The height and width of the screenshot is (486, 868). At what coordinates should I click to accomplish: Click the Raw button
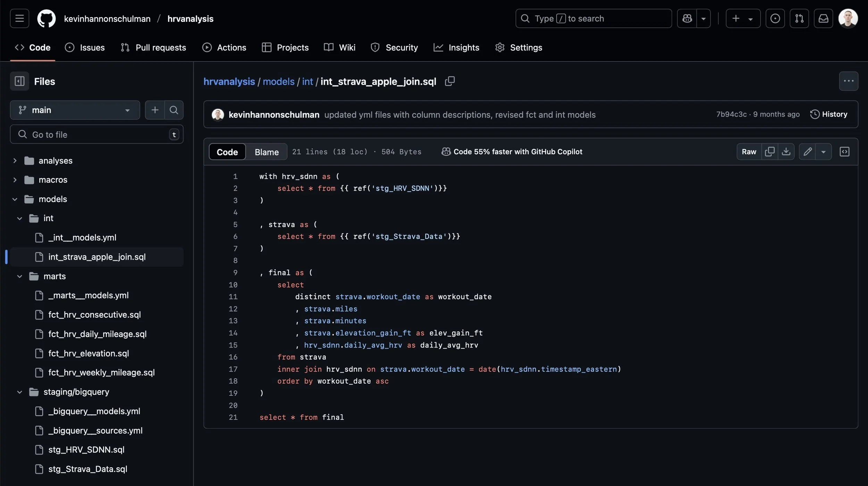pos(749,152)
